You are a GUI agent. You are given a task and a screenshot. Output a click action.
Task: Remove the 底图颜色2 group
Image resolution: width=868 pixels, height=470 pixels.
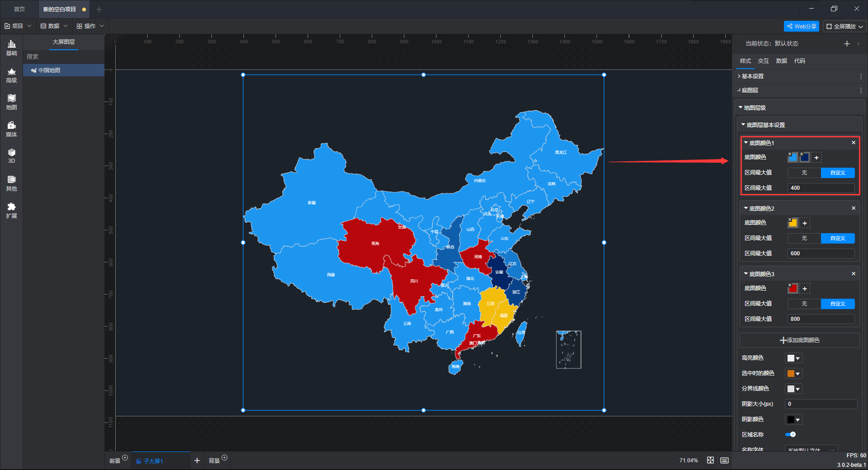(x=854, y=208)
